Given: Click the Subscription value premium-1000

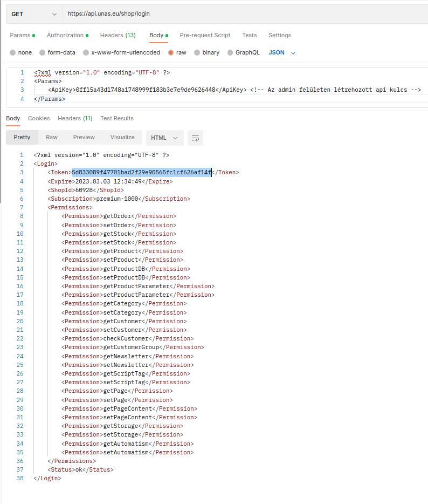Looking at the screenshot, I should click(x=117, y=199).
